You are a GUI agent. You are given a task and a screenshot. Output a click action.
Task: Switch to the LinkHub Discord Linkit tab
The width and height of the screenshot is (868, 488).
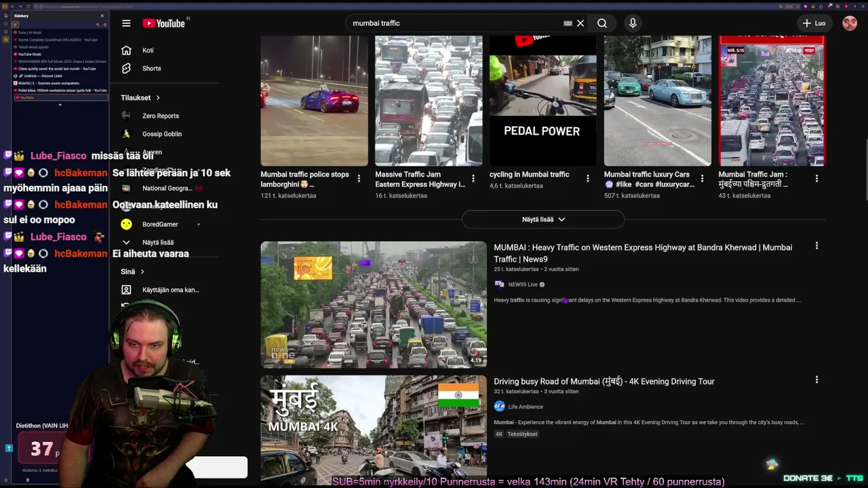[x=60, y=76]
